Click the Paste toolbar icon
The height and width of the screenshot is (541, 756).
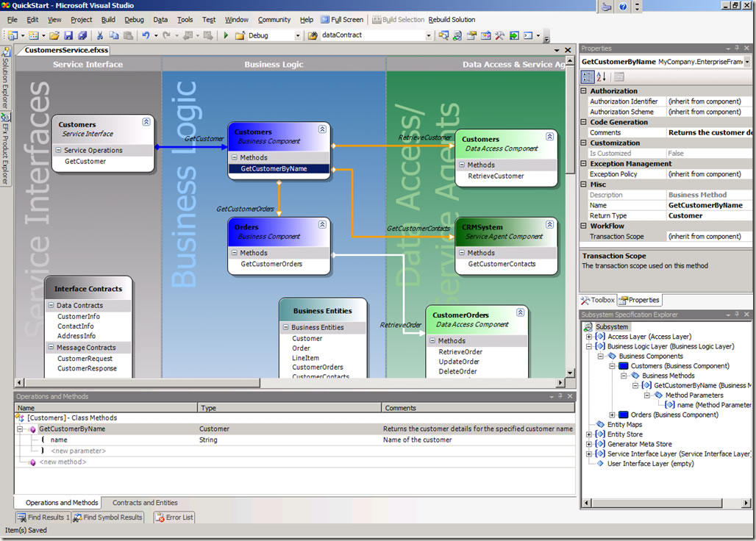[x=128, y=35]
